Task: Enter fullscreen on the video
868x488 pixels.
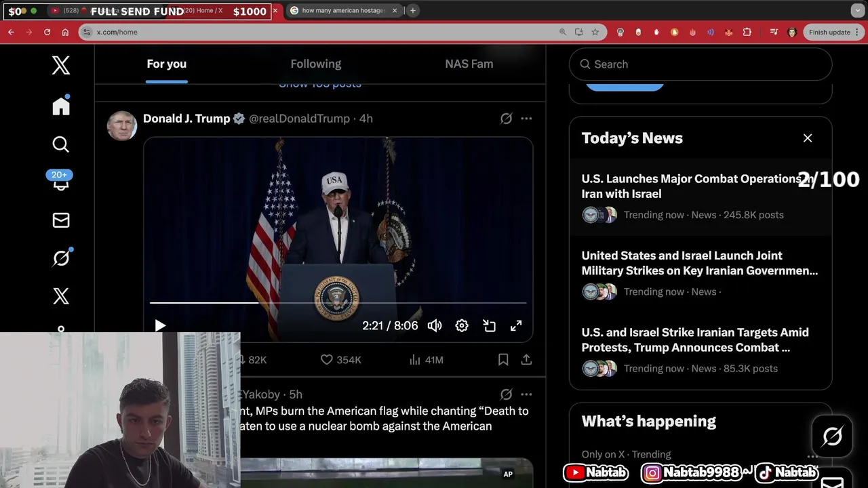Action: [516, 326]
